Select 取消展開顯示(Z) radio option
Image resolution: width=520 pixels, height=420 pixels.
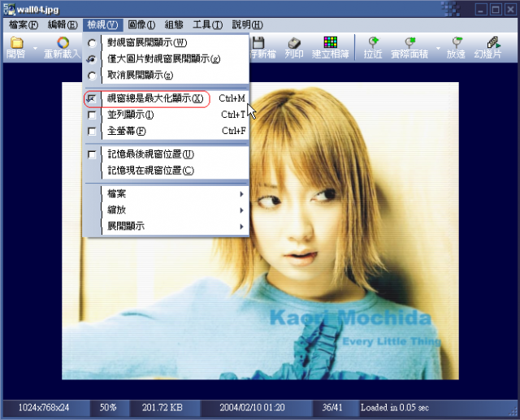click(92, 76)
